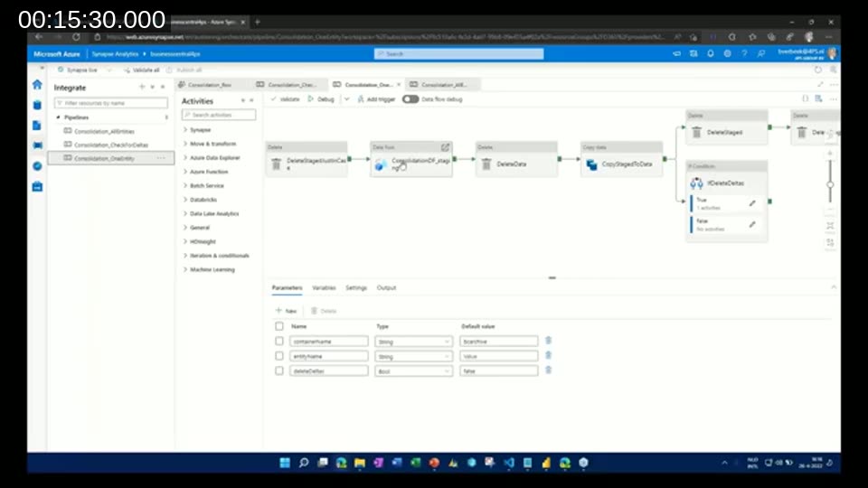This screenshot has height=488, width=868.
Task: Select the Consolidation_CheckForDeltas pipeline
Action: (110, 145)
